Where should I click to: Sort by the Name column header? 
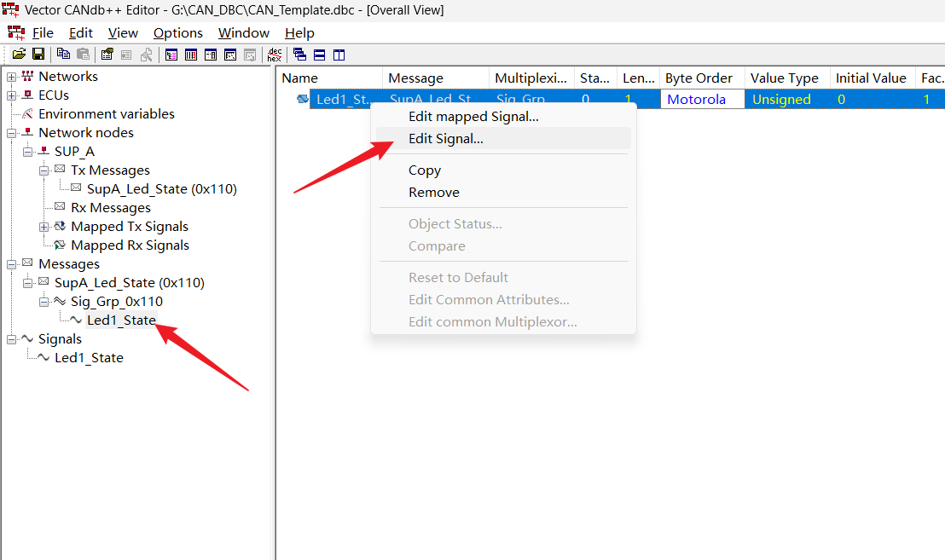coord(330,78)
